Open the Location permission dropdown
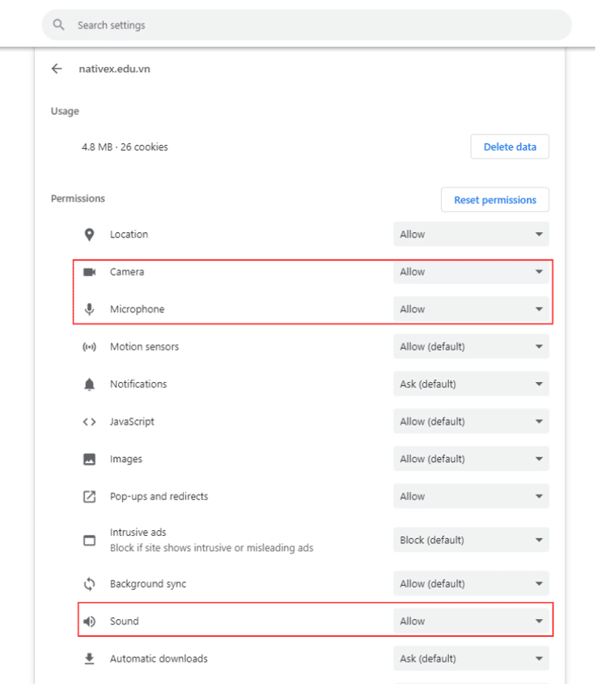This screenshot has width=597, height=700. 471,235
